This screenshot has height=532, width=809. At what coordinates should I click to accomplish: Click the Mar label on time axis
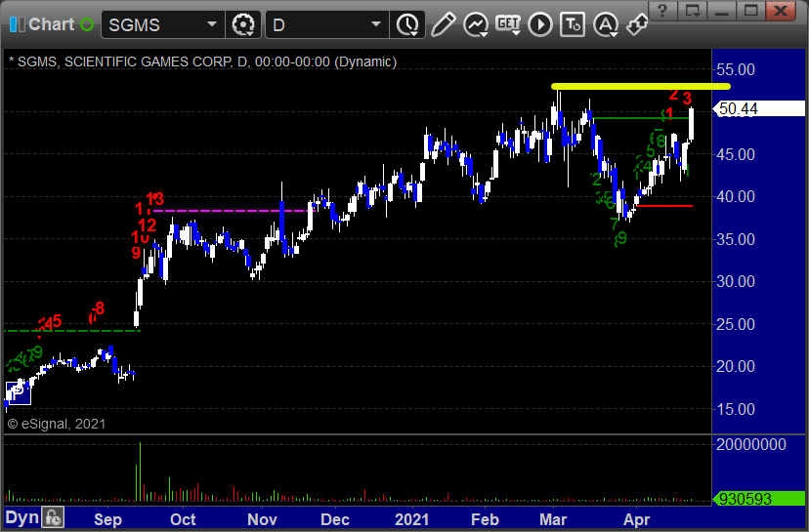pos(553,519)
